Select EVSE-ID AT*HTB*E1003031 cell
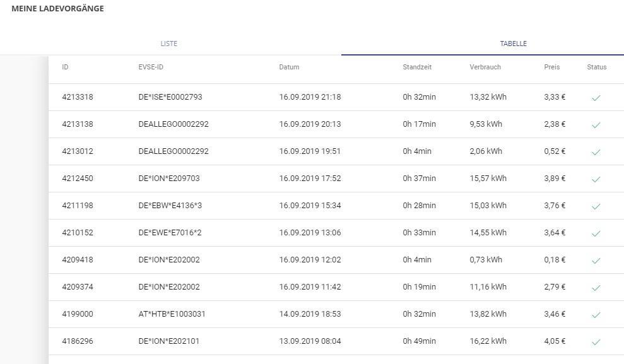The height and width of the screenshot is (364, 624). pos(172,314)
